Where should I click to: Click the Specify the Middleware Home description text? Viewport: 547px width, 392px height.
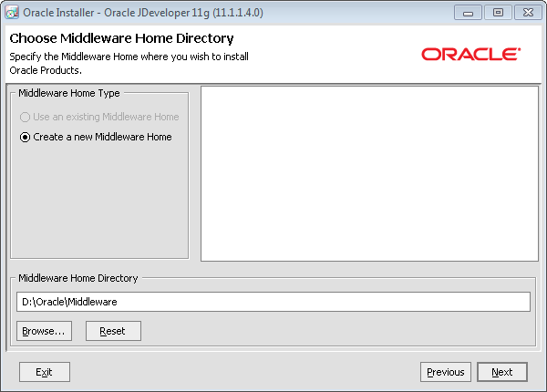coord(129,63)
